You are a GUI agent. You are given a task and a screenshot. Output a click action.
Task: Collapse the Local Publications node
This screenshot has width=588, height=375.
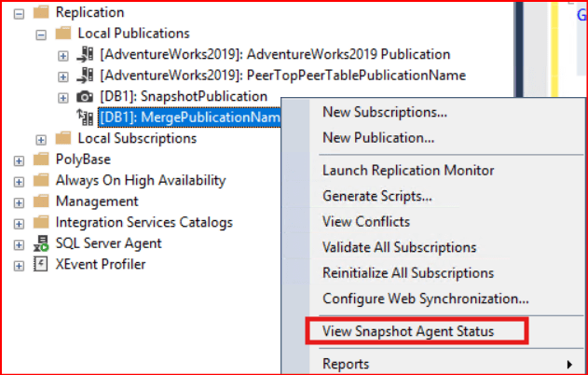pyautogui.click(x=41, y=35)
